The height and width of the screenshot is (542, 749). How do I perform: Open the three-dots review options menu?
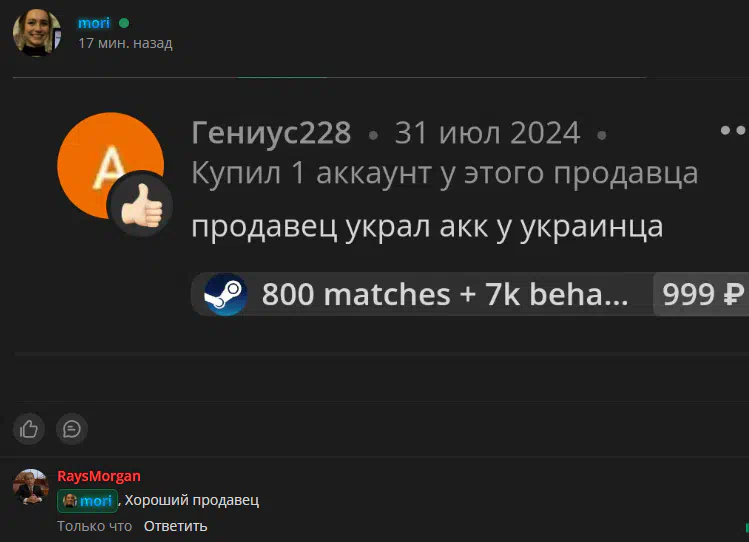733,130
